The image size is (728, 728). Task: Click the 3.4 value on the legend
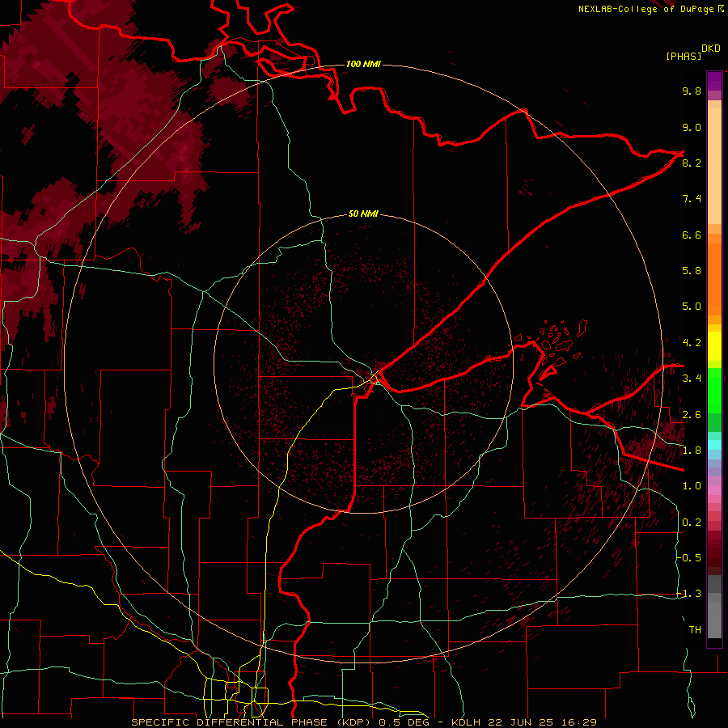[x=692, y=379]
